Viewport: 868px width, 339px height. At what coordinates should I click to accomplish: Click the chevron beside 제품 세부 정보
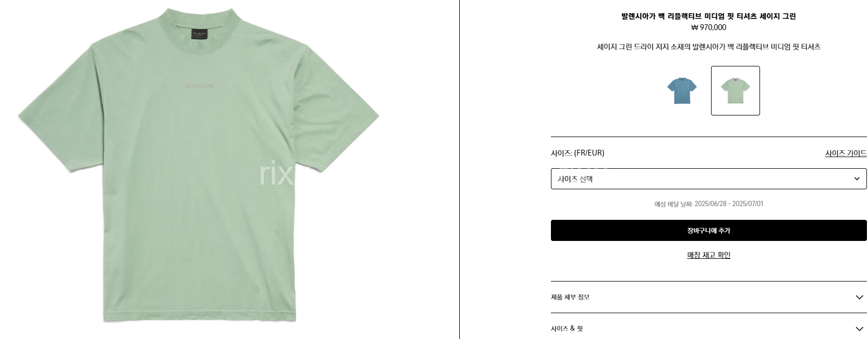pos(860,297)
